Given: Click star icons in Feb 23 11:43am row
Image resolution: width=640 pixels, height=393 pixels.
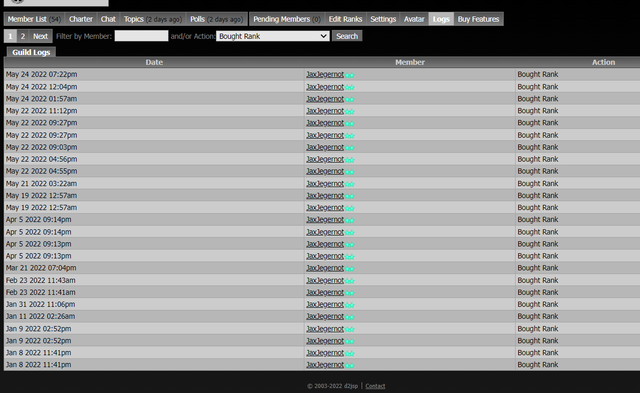Looking at the screenshot, I should point(349,281).
